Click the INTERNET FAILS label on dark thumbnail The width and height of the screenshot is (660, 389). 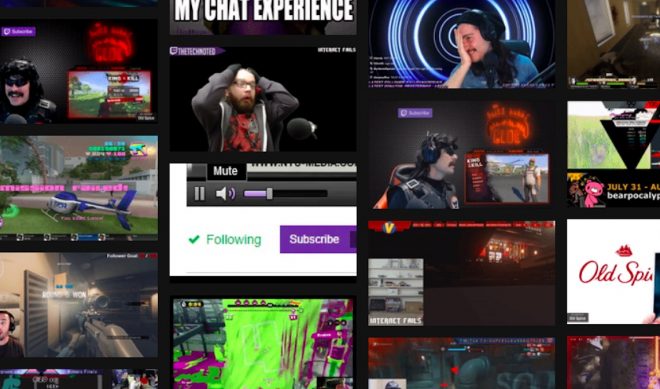pos(395,321)
